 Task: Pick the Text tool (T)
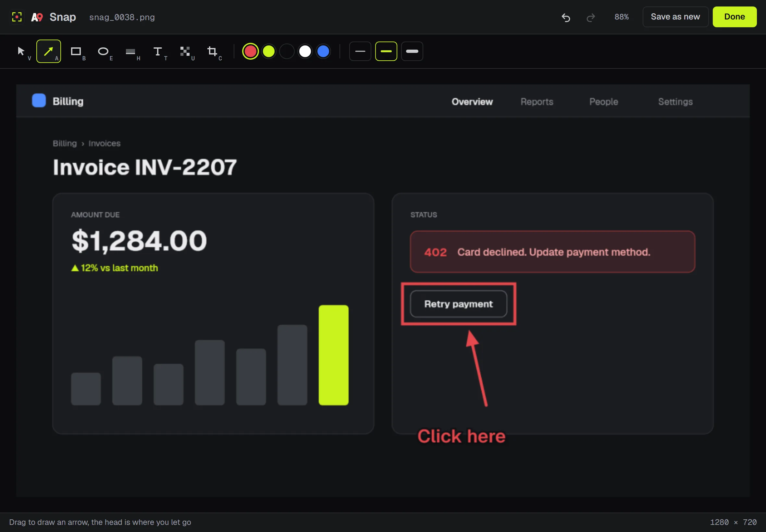(x=158, y=51)
